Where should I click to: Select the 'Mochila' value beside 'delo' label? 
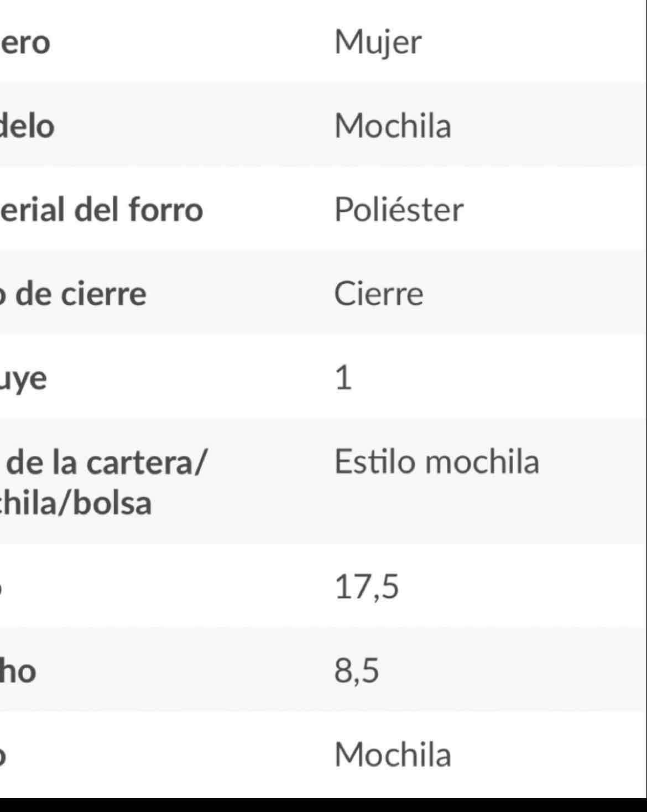point(393,126)
